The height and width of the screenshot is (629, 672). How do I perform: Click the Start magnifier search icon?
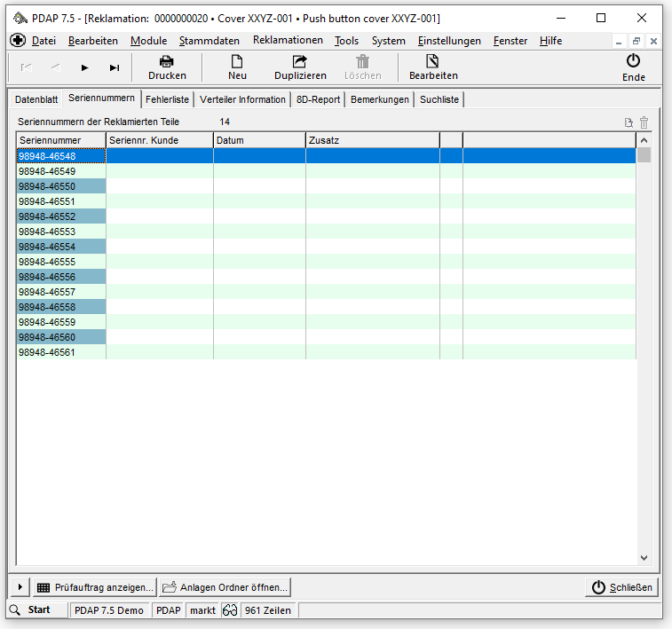coord(15,609)
